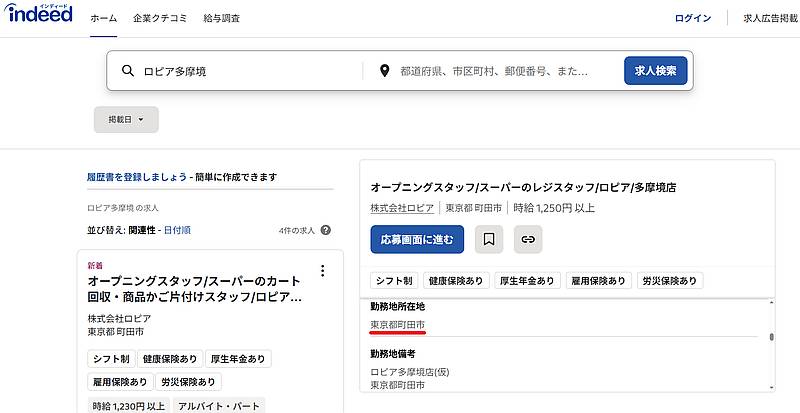Click 雇用保険あり tag in detail pane
The height and width of the screenshot is (413, 800).
598,280
